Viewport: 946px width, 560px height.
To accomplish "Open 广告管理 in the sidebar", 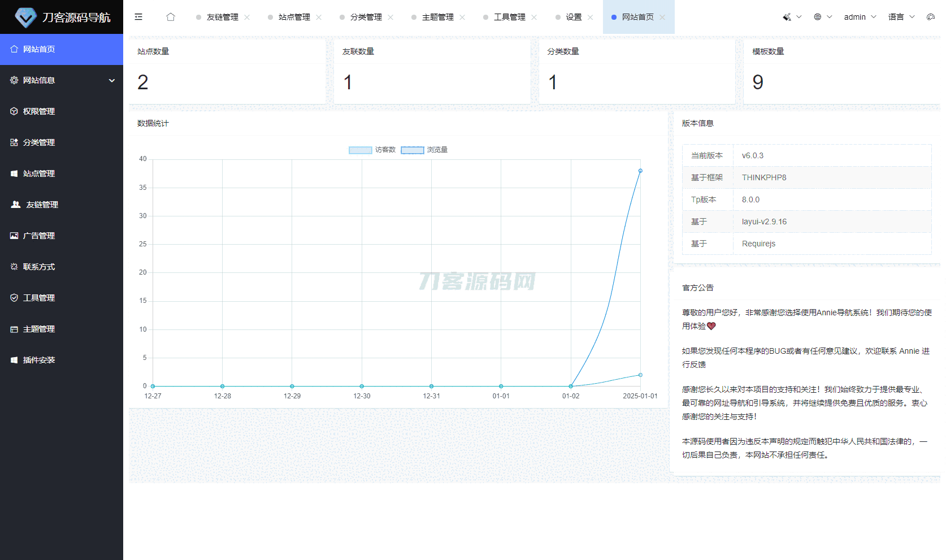I will [38, 236].
